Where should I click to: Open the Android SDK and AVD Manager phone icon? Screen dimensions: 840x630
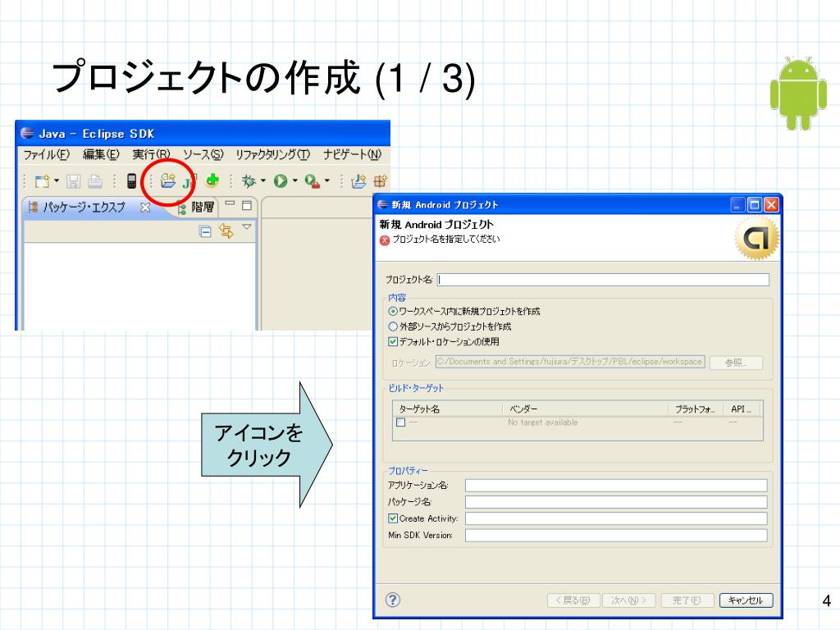(x=131, y=181)
